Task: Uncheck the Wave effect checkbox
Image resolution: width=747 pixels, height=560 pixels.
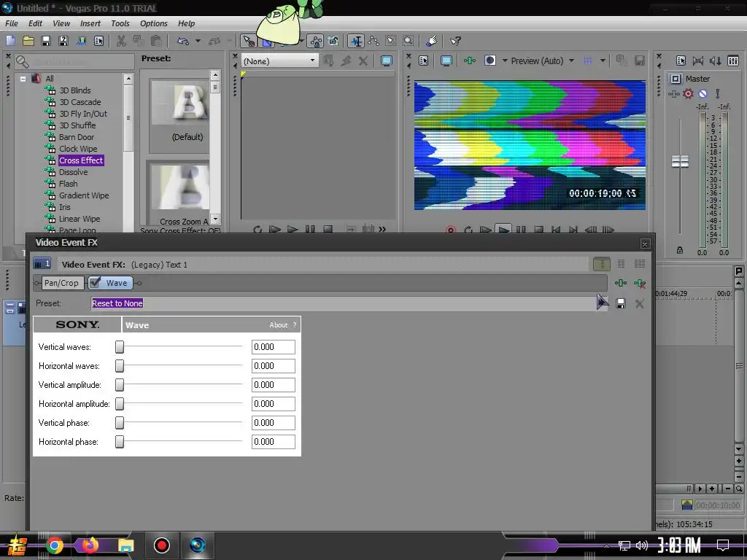Action: pos(95,282)
